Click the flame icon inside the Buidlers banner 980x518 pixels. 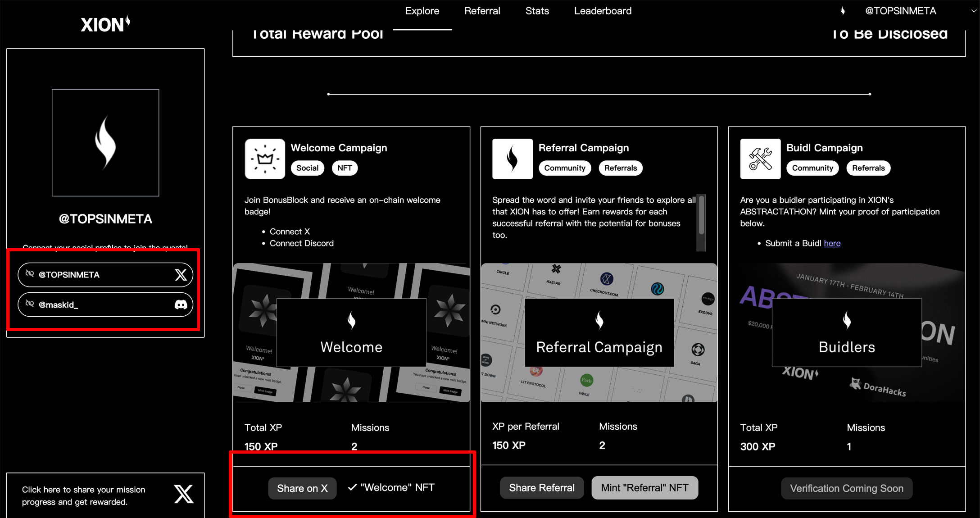(847, 321)
